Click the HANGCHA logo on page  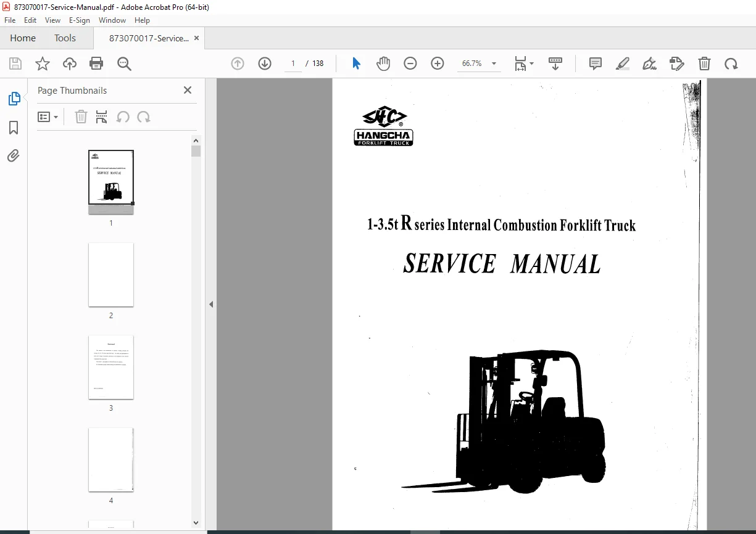pos(383,126)
